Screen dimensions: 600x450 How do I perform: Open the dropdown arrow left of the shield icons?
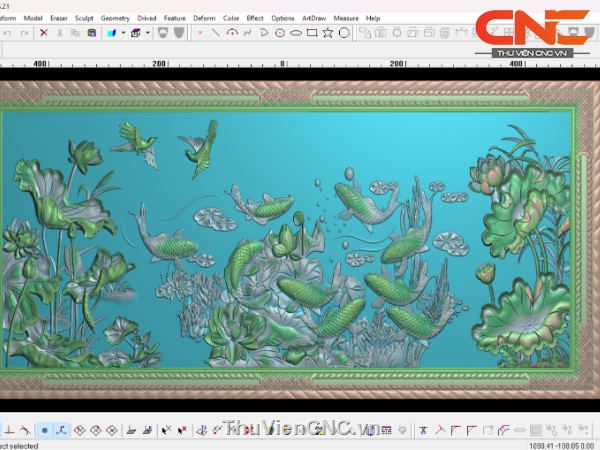click(148, 33)
